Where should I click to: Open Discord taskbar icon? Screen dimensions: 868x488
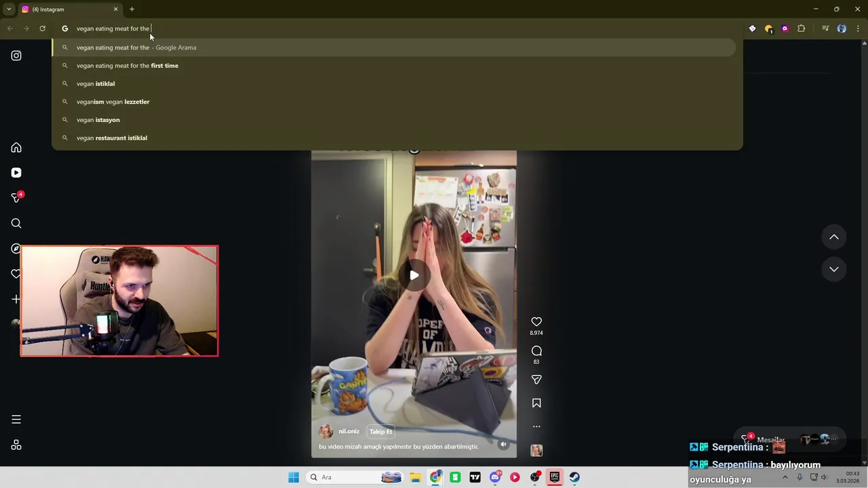click(495, 477)
